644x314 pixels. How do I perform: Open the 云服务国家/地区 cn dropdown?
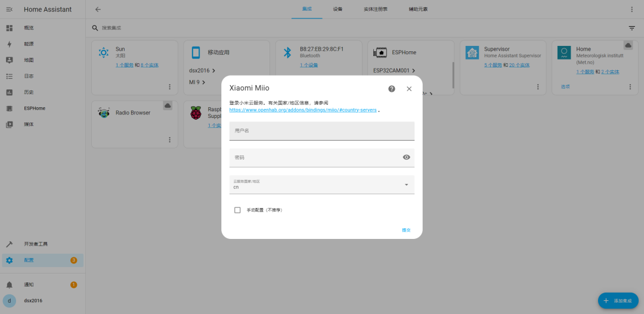pos(322,184)
